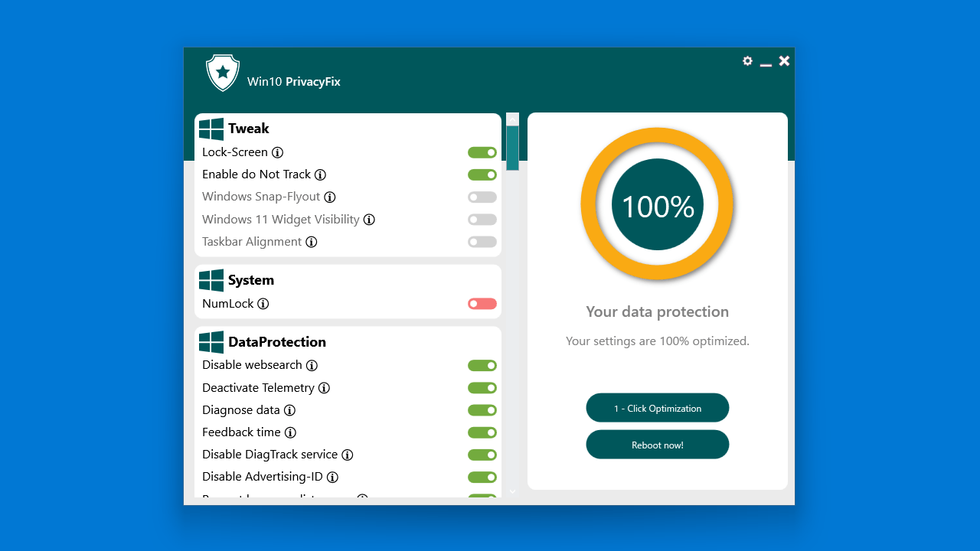Click the Windows logo beside Tweak
This screenshot has height=551, width=980.
(211, 129)
